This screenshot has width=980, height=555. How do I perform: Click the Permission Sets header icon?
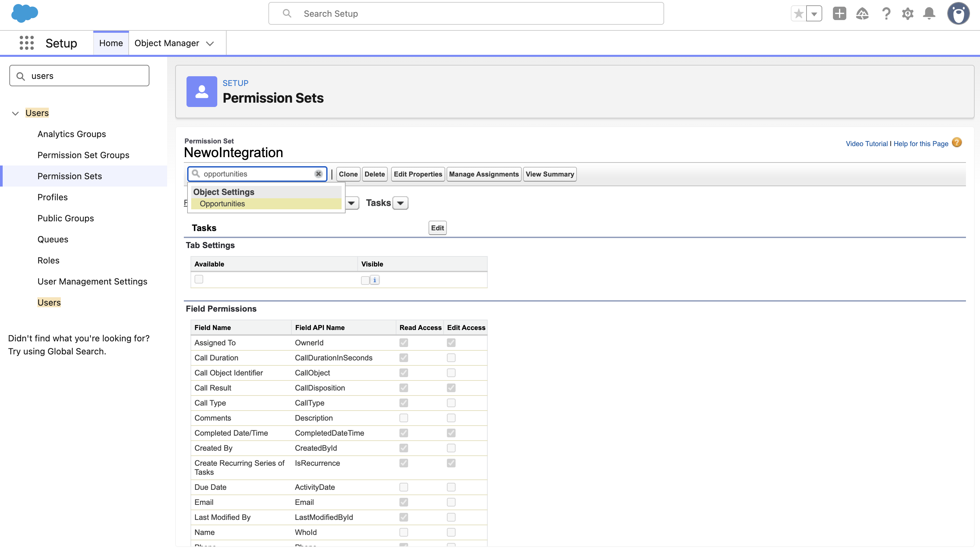(202, 92)
